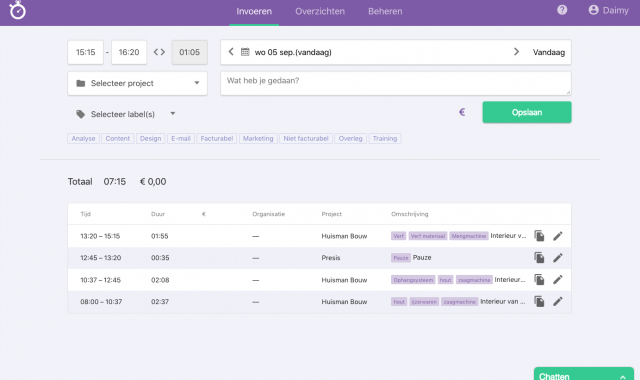Select the Design label tag
640x380 pixels.
[x=151, y=138]
